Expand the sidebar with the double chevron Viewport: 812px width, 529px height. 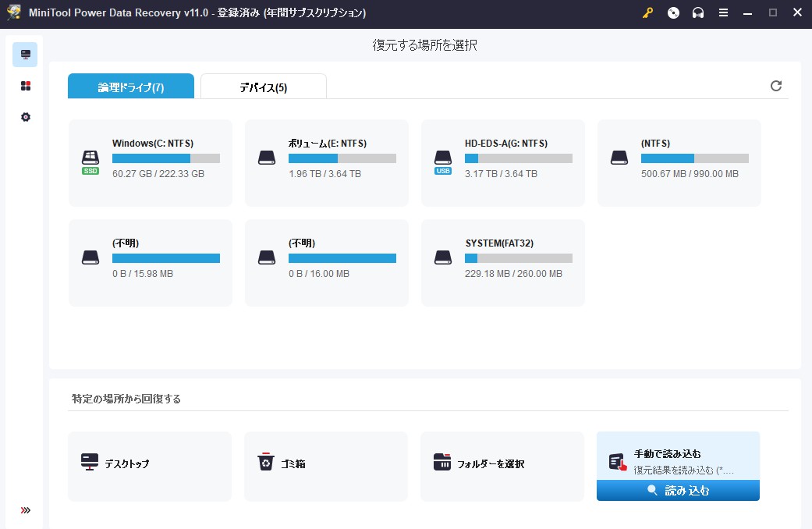coord(26,510)
